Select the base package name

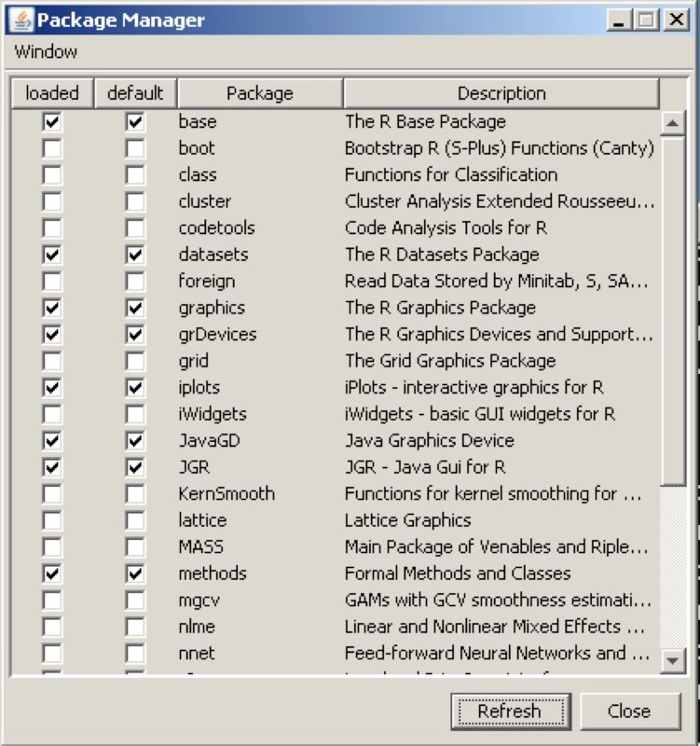[198, 122]
